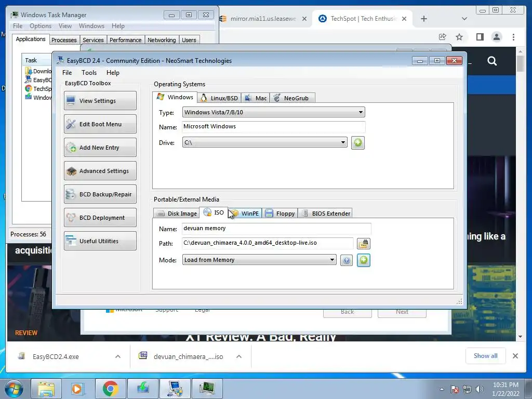Open Useful Utilities section

pyautogui.click(x=100, y=241)
